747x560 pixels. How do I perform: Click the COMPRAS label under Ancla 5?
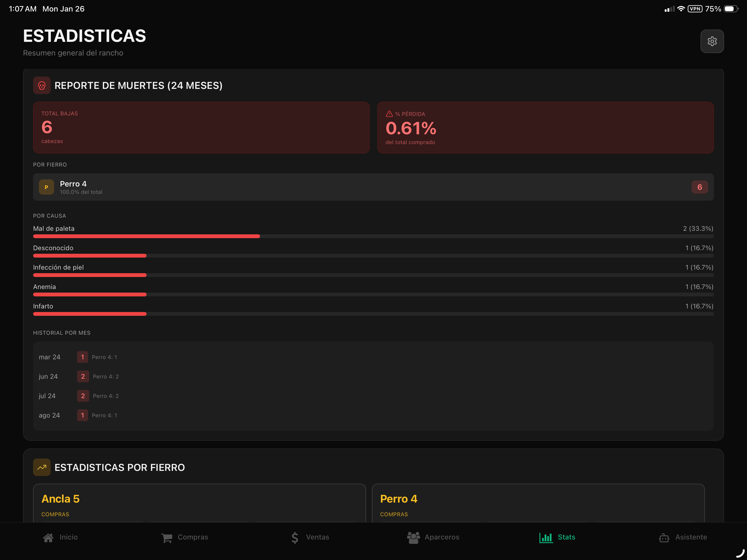(x=55, y=514)
